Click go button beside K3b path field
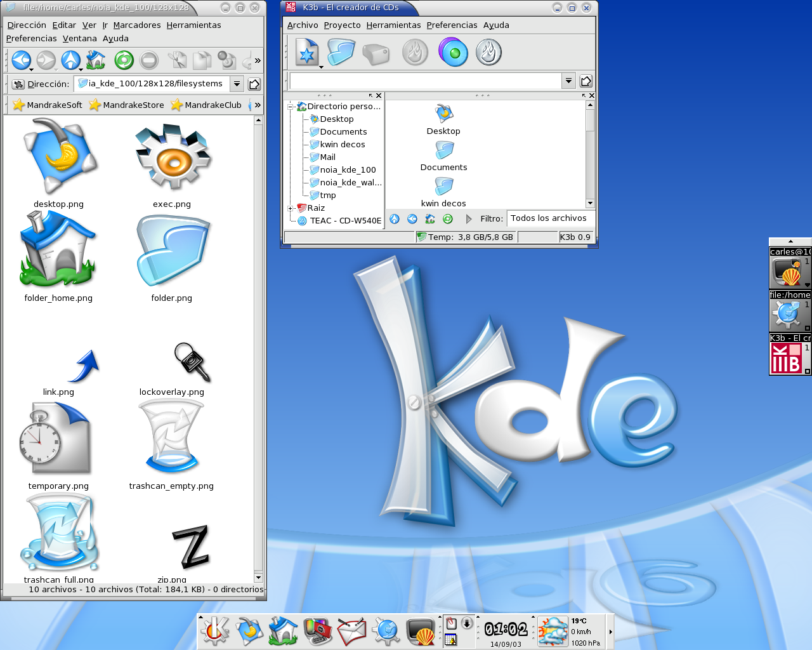812x650 pixels. pos(586,81)
